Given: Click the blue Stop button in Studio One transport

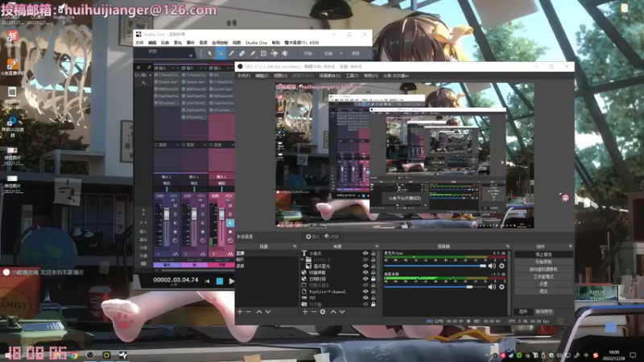Looking at the screenshot, I should [x=219, y=281].
